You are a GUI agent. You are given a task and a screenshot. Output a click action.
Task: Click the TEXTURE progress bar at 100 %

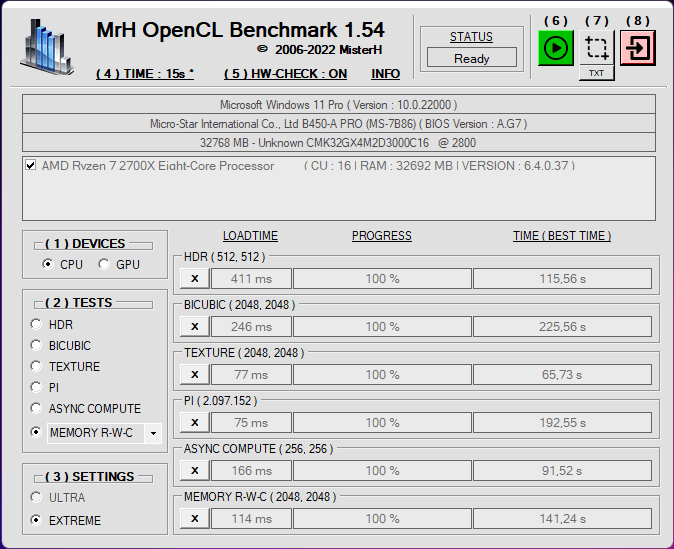click(382, 374)
